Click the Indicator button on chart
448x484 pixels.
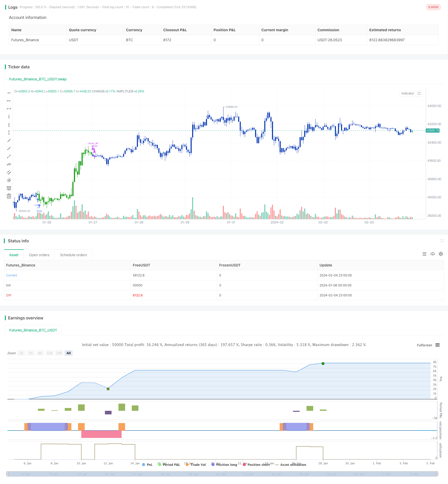click(x=408, y=93)
